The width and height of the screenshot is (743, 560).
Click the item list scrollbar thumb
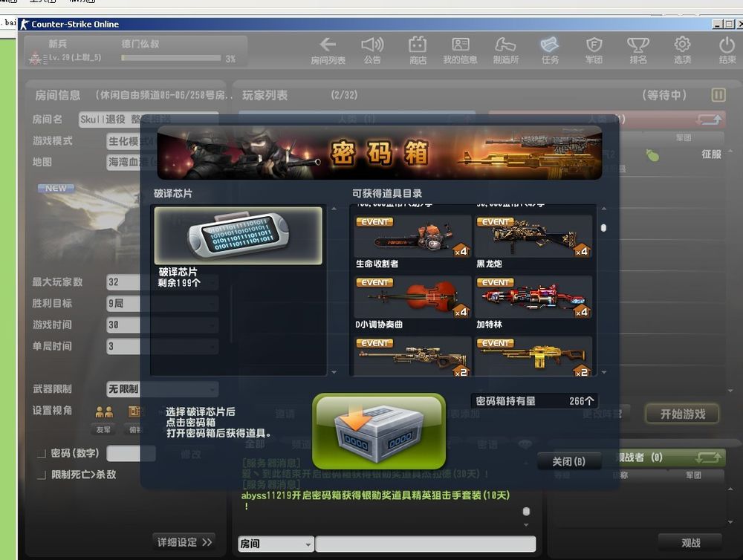click(603, 228)
